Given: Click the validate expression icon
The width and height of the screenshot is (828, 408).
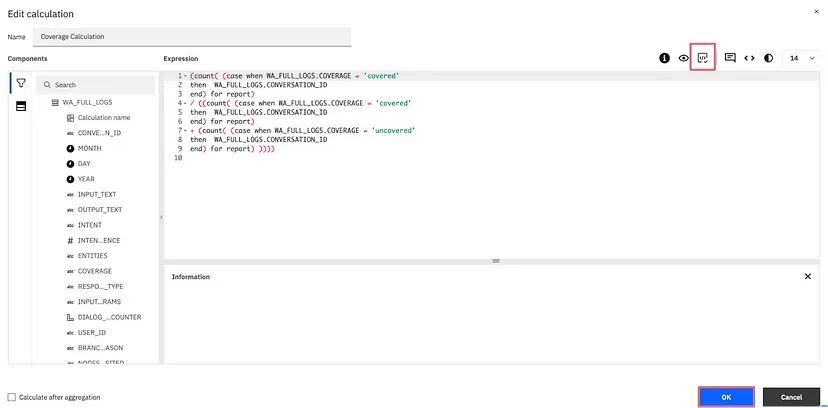Looking at the screenshot, I should (x=703, y=58).
